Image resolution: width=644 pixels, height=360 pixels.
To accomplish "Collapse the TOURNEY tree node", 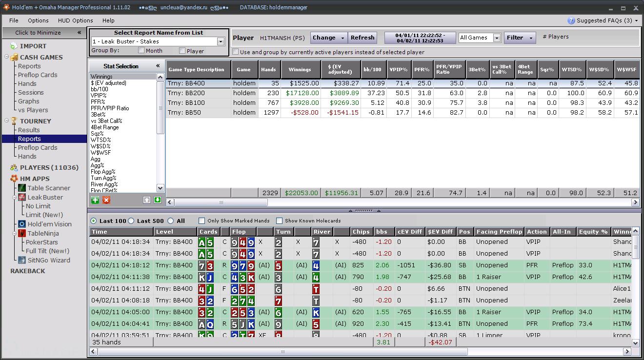I will 7,121.
